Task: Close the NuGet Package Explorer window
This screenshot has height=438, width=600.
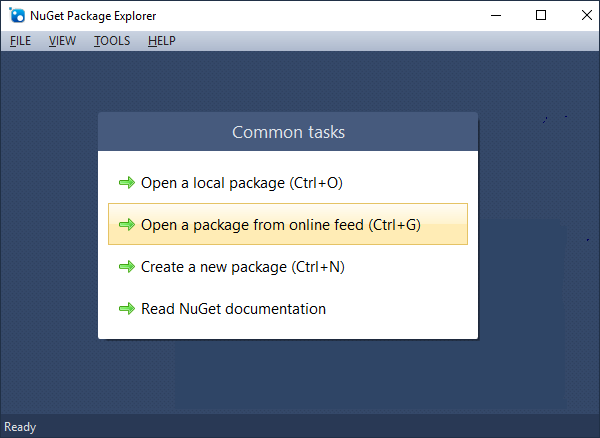Action: (585, 16)
